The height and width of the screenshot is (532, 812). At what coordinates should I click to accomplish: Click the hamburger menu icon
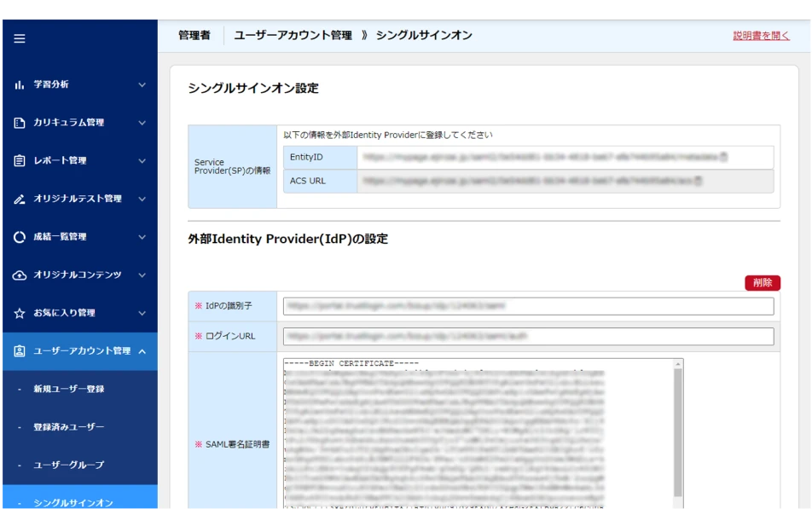tap(20, 38)
